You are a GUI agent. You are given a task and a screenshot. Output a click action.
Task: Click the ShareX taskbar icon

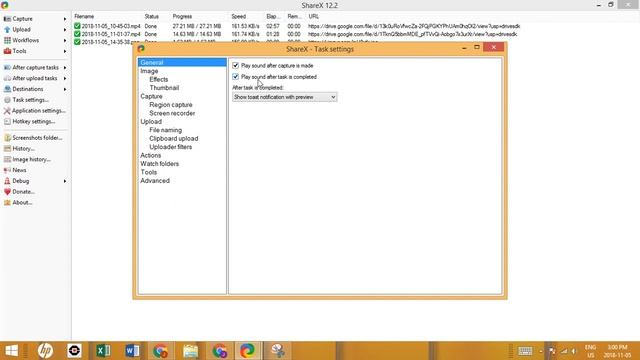247,351
